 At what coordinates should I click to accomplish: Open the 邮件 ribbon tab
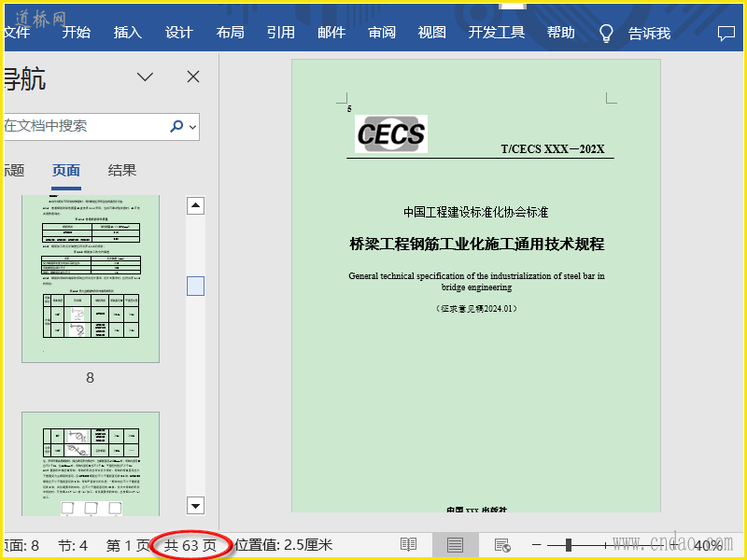coord(331,33)
